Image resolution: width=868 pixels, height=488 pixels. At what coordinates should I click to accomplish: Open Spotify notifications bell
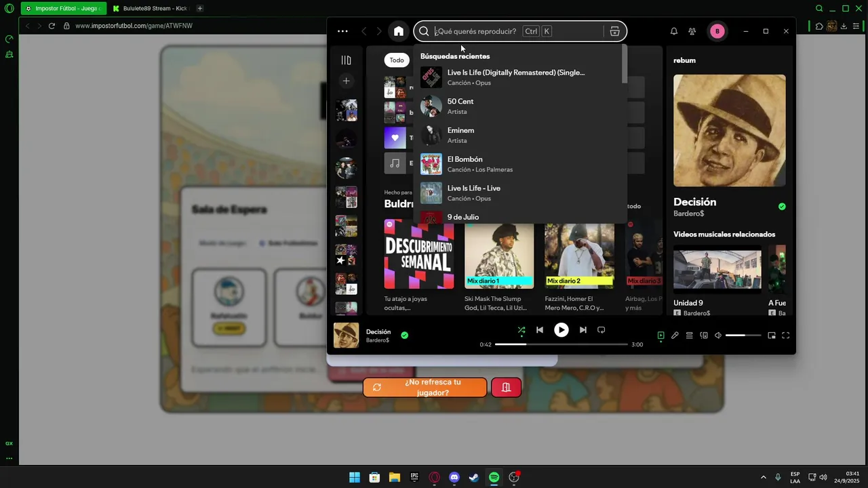pyautogui.click(x=674, y=31)
